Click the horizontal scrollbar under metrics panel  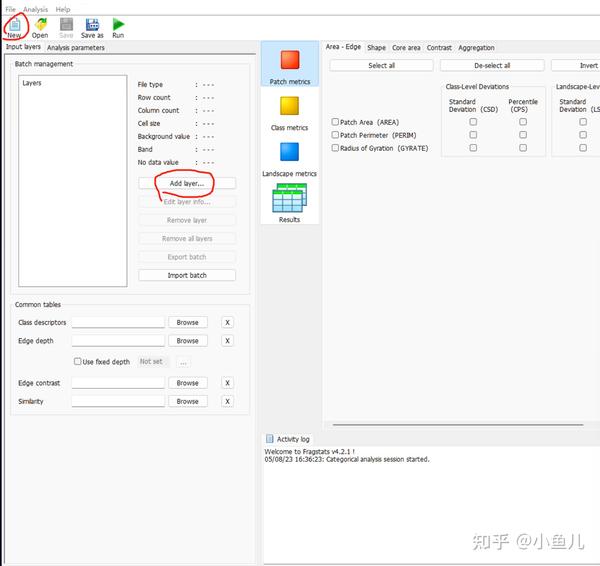[x=458, y=424]
